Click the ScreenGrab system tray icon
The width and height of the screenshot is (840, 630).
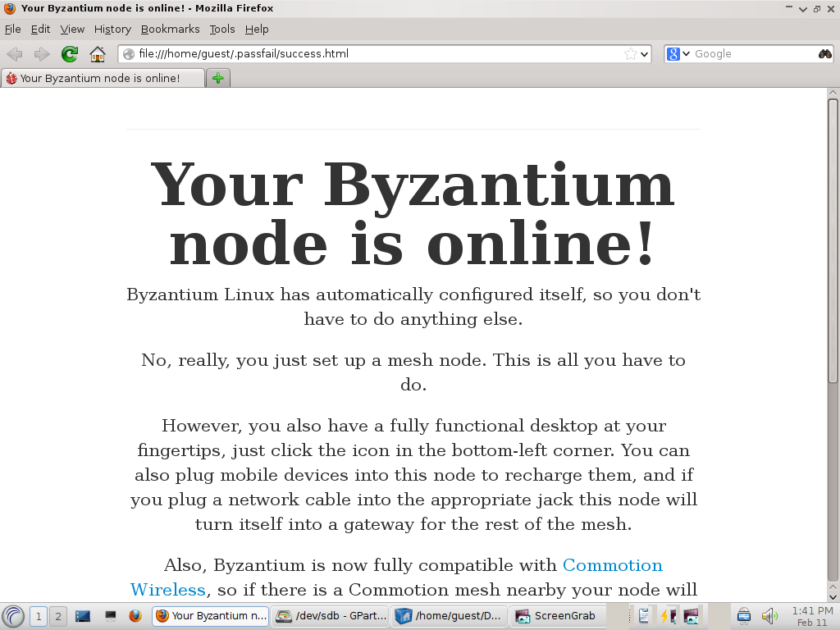pos(691,617)
